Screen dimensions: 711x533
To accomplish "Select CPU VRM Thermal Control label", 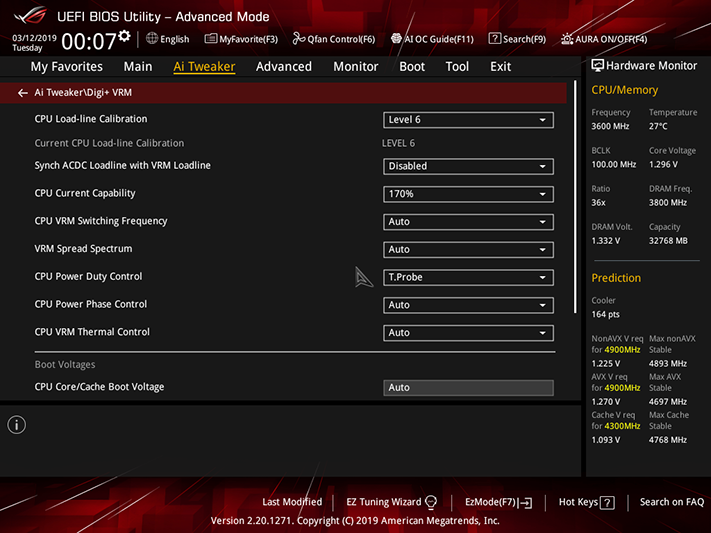I will click(x=92, y=332).
